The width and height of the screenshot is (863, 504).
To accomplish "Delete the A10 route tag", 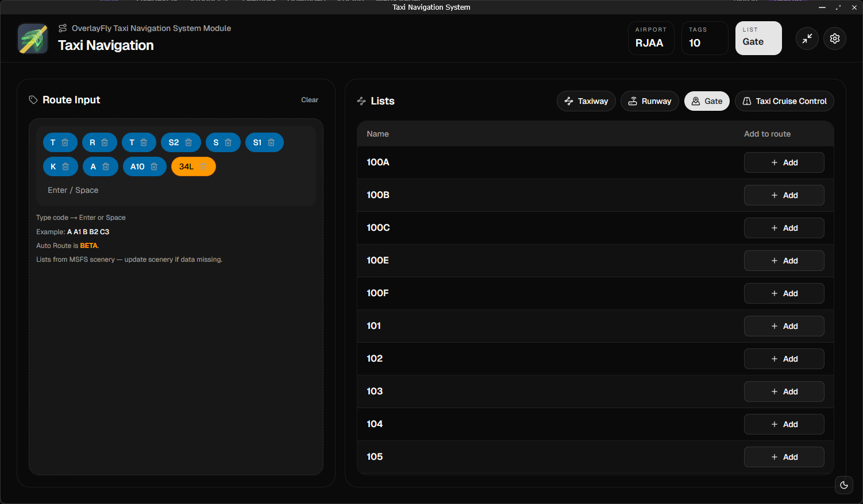I will [x=154, y=166].
